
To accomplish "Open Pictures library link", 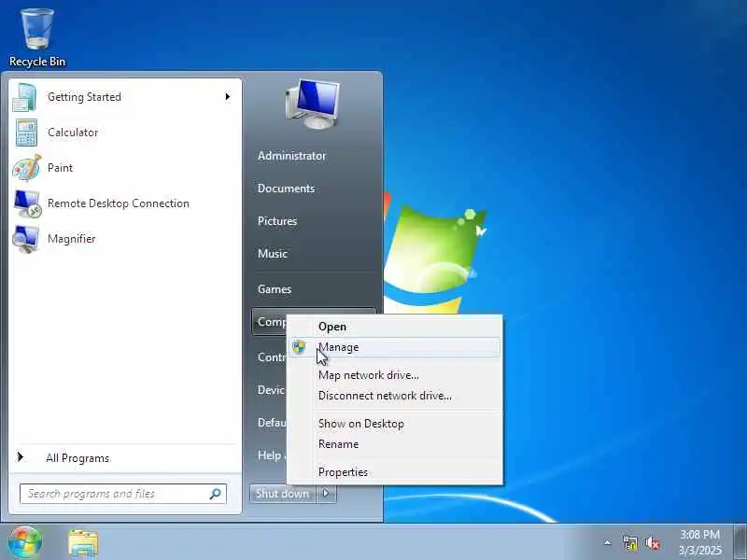I will click(277, 221).
